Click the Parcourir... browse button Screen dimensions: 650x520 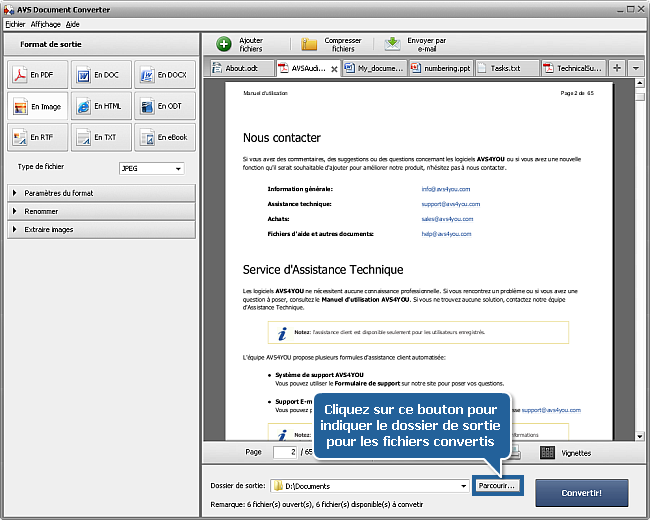(497, 486)
